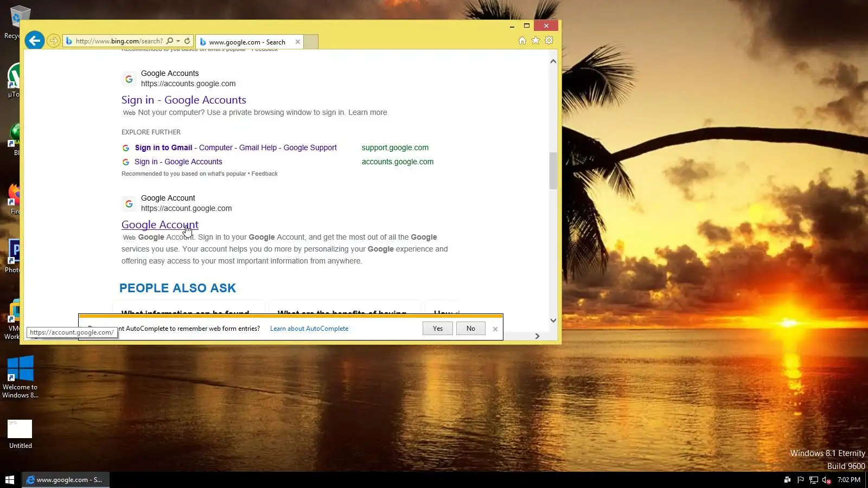Open small Sign in - Google Accounts link
This screenshot has width=868, height=488.
178,162
